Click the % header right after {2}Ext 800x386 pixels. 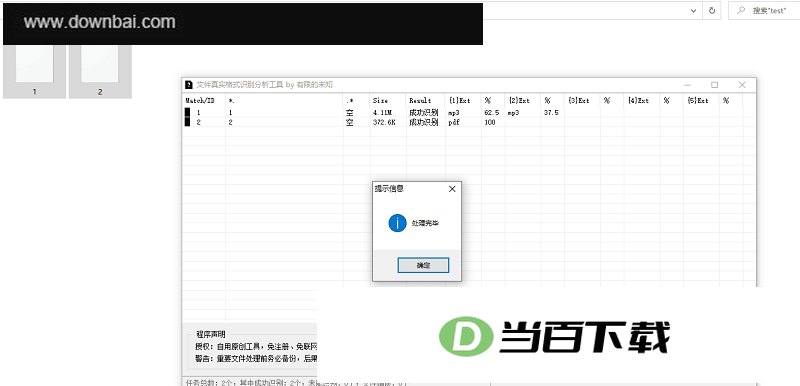point(553,100)
